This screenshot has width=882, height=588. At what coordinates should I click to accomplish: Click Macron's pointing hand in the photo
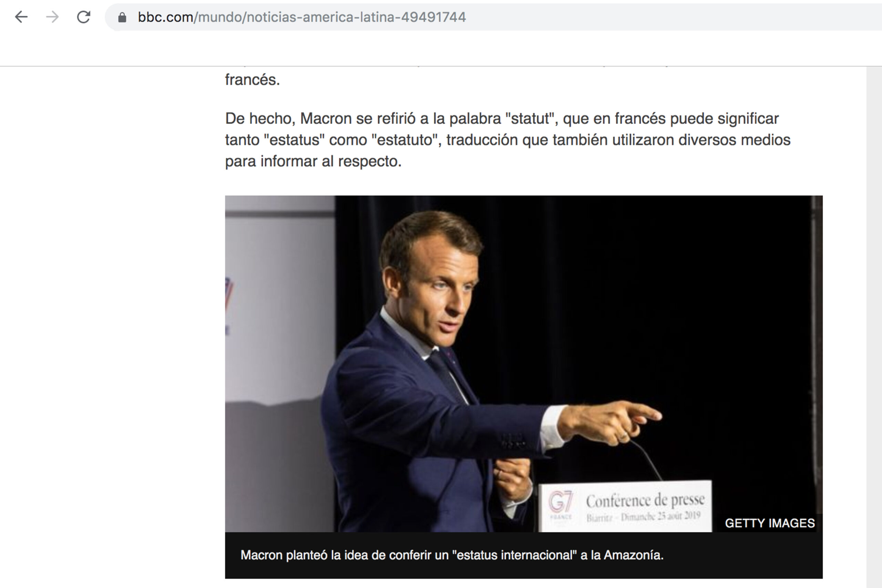tap(612, 422)
